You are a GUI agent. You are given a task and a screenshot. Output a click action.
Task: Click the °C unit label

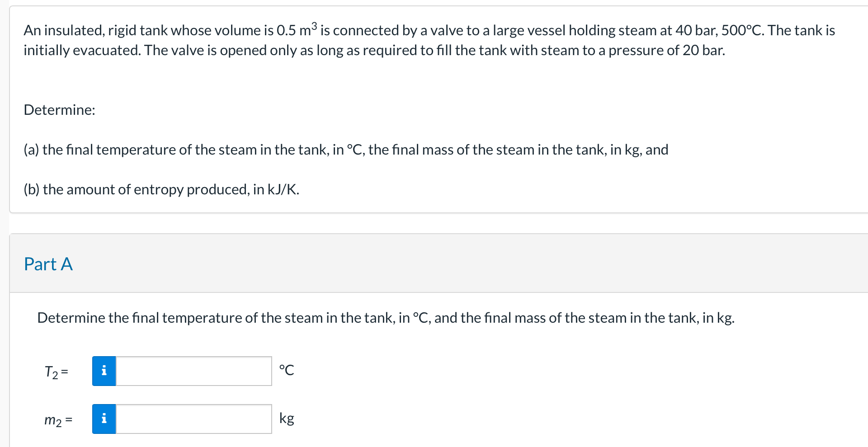coord(287,370)
